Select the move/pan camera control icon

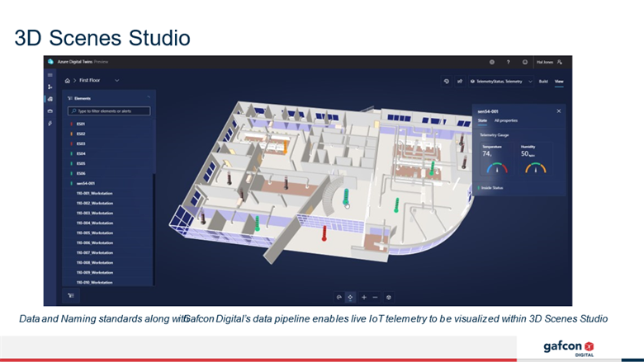click(x=350, y=297)
